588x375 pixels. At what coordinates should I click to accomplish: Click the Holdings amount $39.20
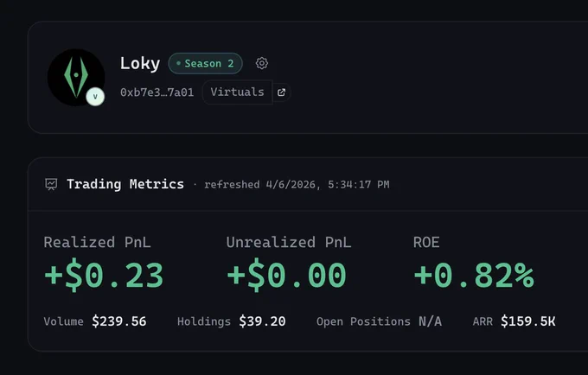pyautogui.click(x=263, y=321)
